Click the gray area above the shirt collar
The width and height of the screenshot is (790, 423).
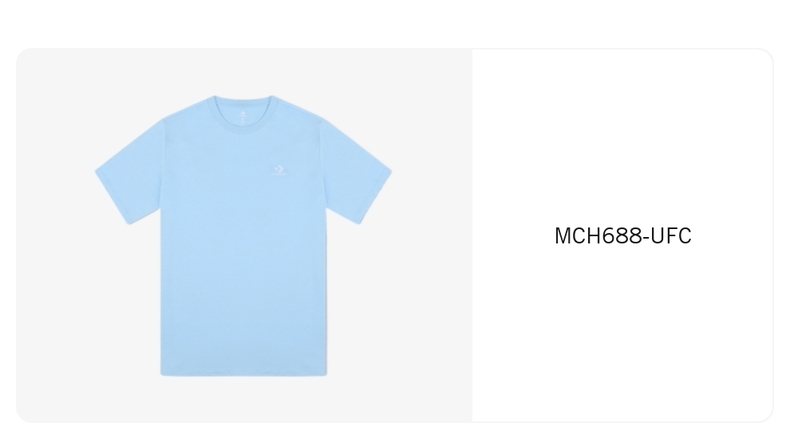pyautogui.click(x=243, y=70)
